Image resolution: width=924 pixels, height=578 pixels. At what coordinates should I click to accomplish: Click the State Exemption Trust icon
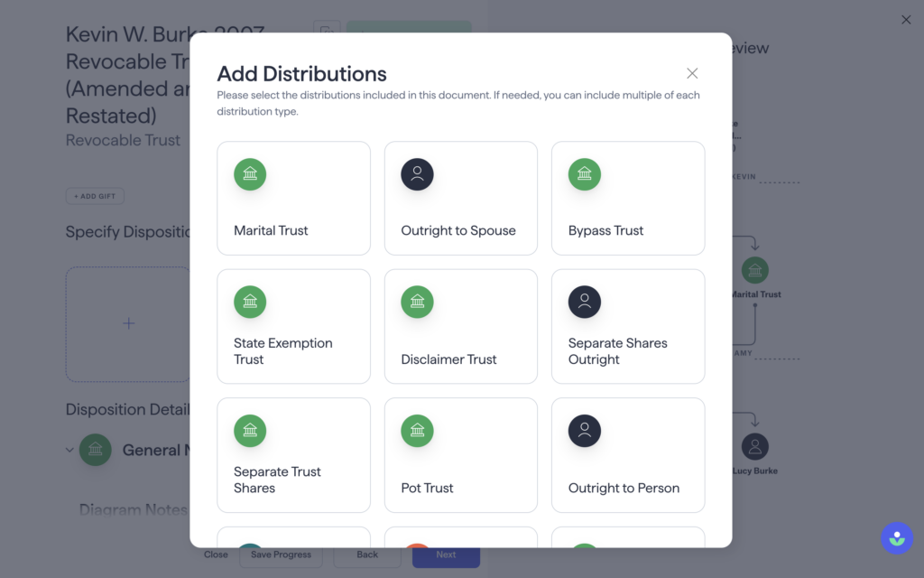click(250, 302)
